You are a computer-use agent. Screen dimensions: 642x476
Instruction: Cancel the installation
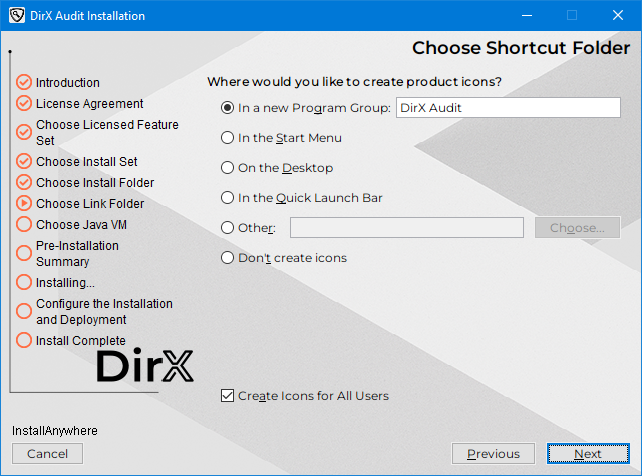tap(47, 454)
